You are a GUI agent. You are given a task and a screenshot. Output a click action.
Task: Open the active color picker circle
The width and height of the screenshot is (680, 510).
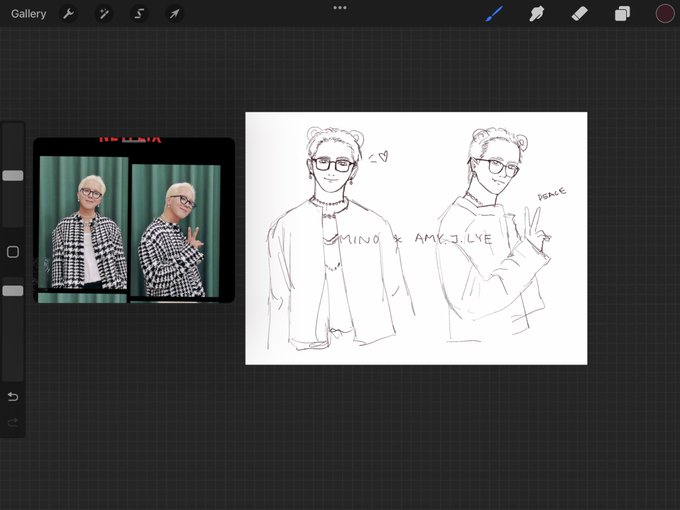coord(664,14)
